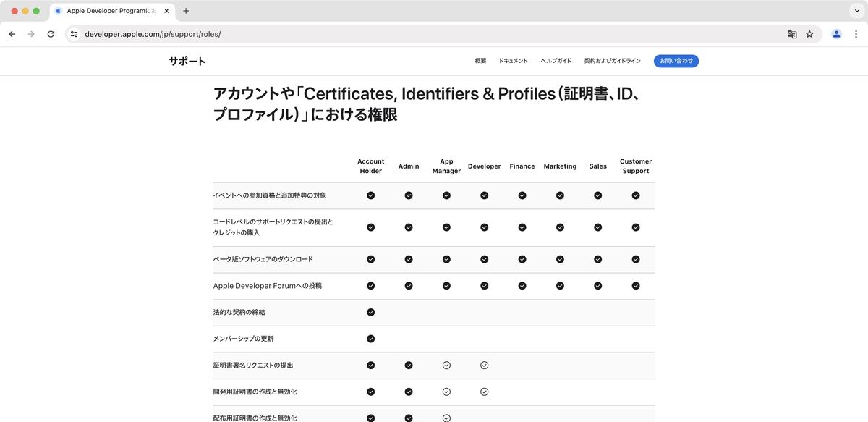Click Admin checkmark in 証明書署名リクエスト row

(x=409, y=366)
